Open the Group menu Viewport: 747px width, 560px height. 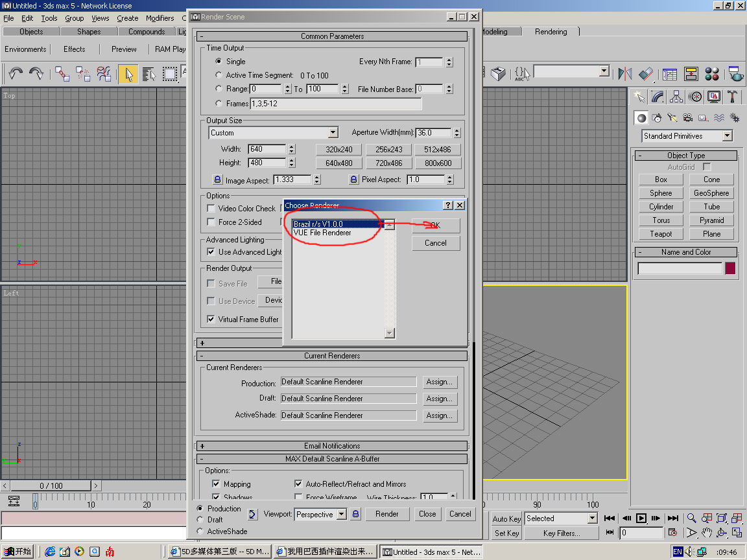75,18
